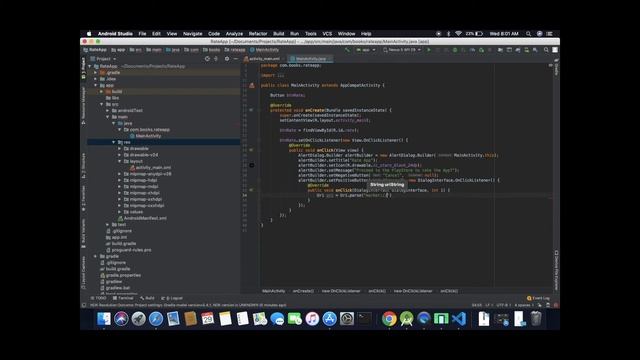Viewport: 640px width, 360px height.
Task: Open the app run configuration dropdown
Action: tap(366, 50)
